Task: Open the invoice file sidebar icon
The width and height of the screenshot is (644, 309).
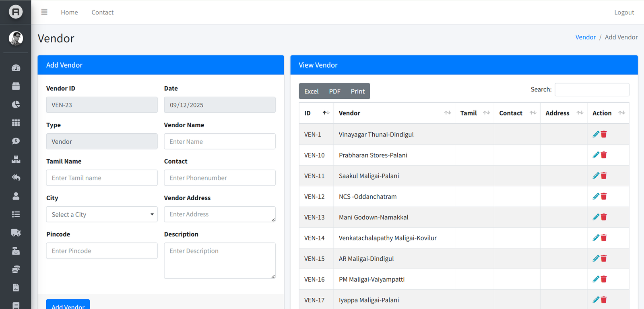Action: (x=16, y=288)
